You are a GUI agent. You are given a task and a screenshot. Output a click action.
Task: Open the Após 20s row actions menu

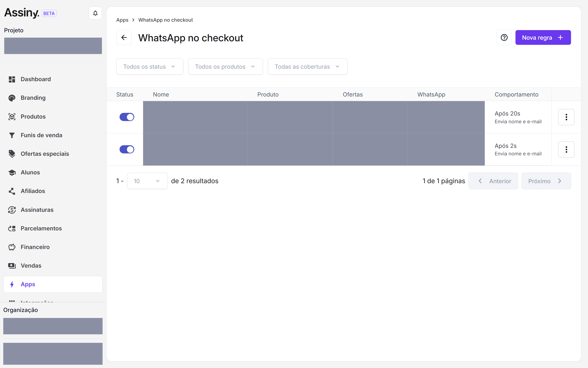click(566, 117)
